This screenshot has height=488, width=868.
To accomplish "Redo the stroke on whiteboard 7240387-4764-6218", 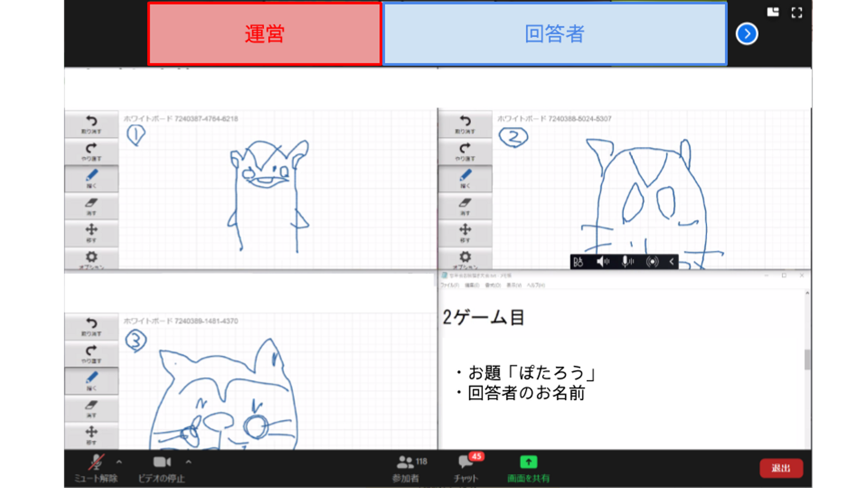I will [92, 151].
